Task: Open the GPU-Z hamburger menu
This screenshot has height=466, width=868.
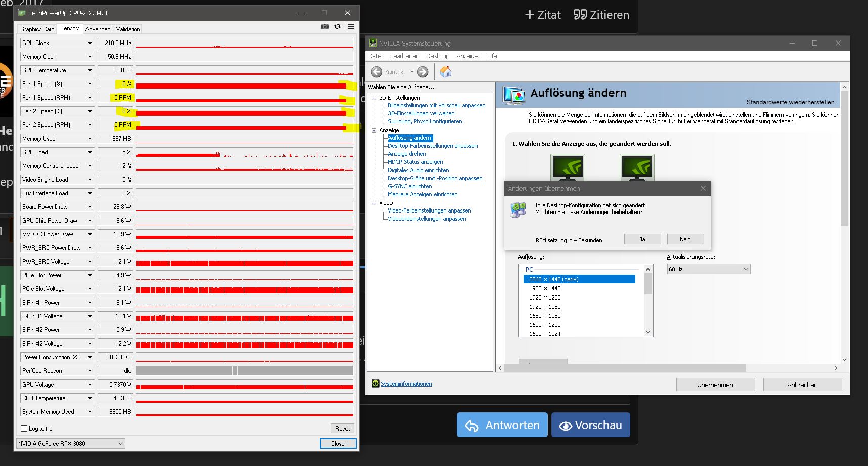Action: pos(351,26)
